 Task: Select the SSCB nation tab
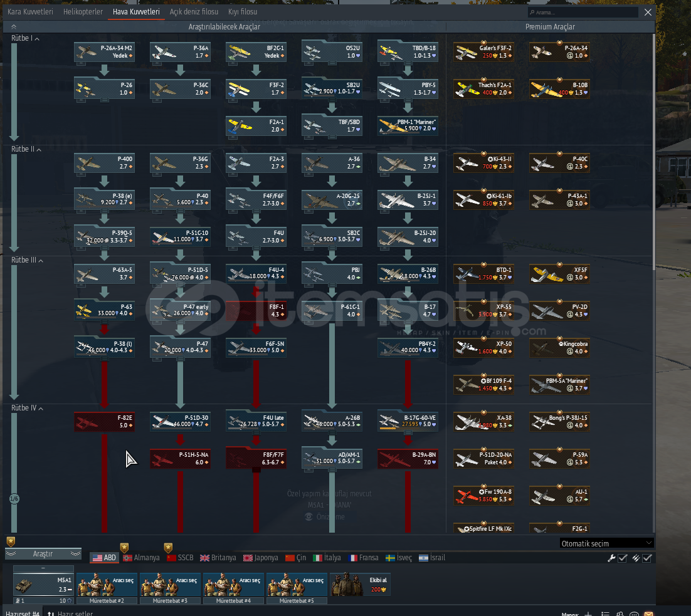(x=180, y=558)
